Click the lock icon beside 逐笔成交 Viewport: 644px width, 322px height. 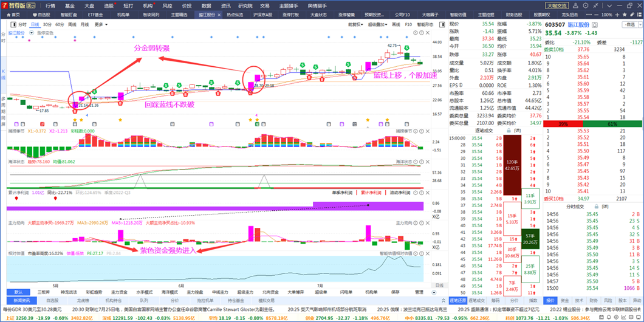pyautogui.click(x=509, y=131)
